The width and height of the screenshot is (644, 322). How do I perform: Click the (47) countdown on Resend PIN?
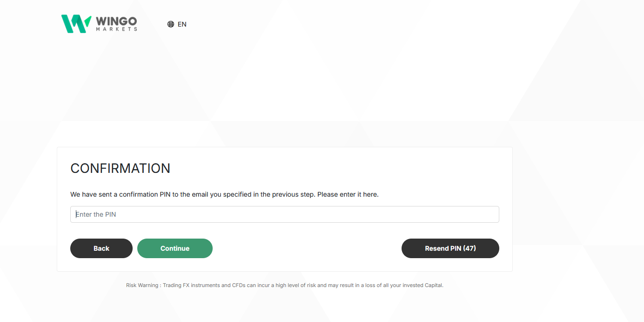point(470,248)
